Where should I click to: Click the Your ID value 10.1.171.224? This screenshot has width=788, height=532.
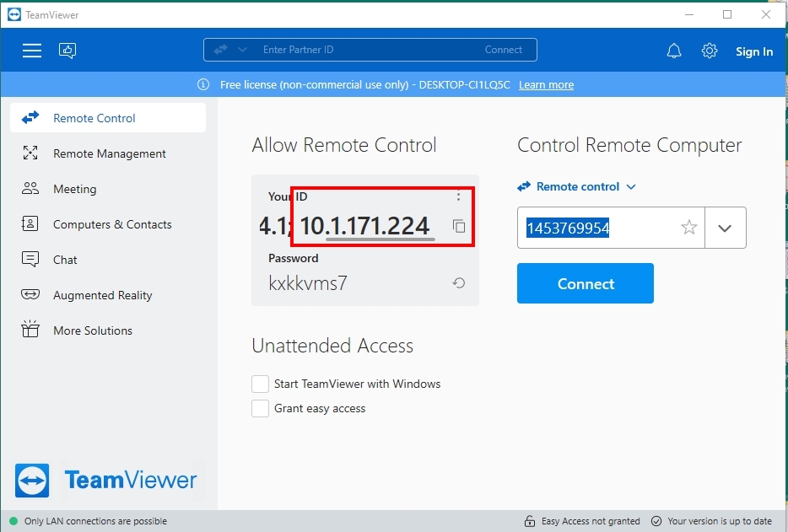(x=364, y=226)
